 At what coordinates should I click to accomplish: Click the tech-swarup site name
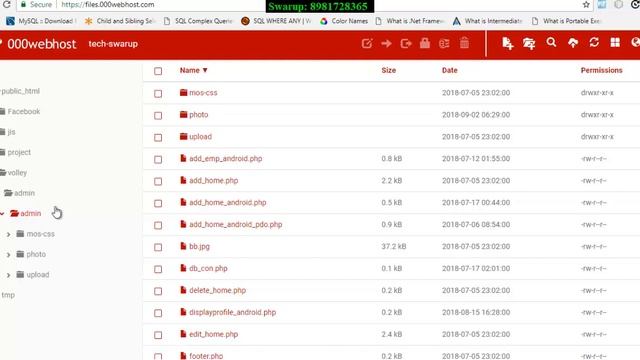(x=113, y=44)
